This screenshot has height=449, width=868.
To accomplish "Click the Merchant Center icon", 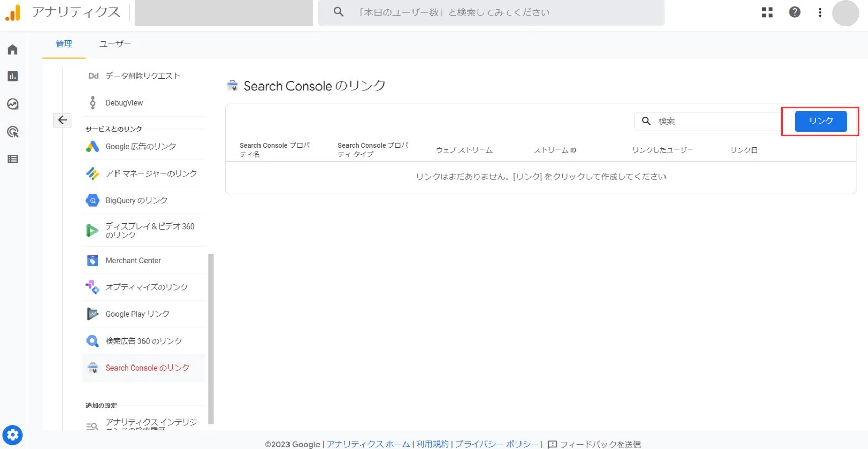I will [93, 260].
